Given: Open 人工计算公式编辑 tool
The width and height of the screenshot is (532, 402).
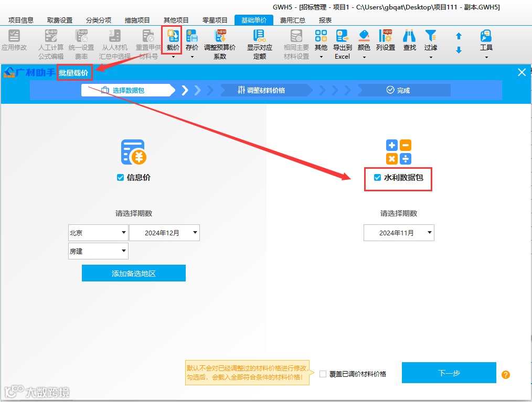Looking at the screenshot, I should [x=51, y=36].
